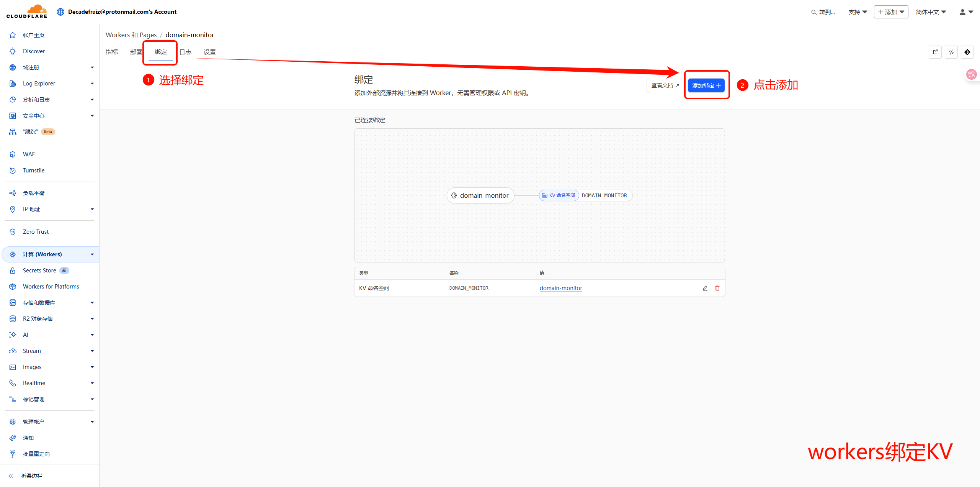Click the Realtime phone icon
Image resolution: width=980 pixels, height=487 pixels.
[13, 383]
